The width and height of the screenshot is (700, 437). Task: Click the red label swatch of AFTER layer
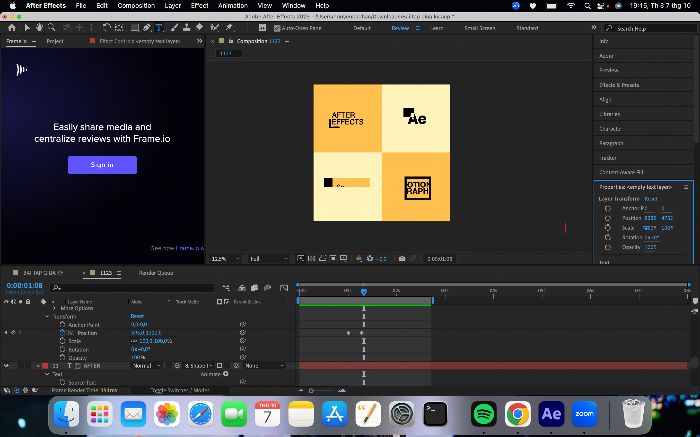[x=45, y=366]
